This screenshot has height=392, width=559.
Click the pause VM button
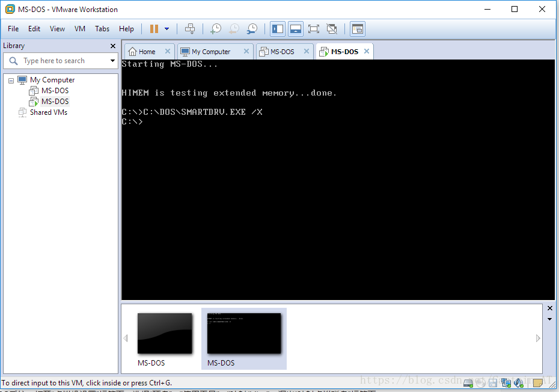pos(154,29)
